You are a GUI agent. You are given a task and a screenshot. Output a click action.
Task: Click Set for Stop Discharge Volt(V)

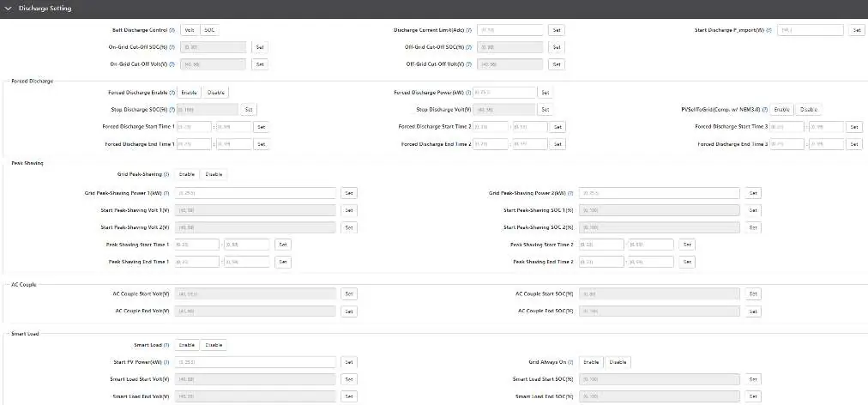pos(545,110)
